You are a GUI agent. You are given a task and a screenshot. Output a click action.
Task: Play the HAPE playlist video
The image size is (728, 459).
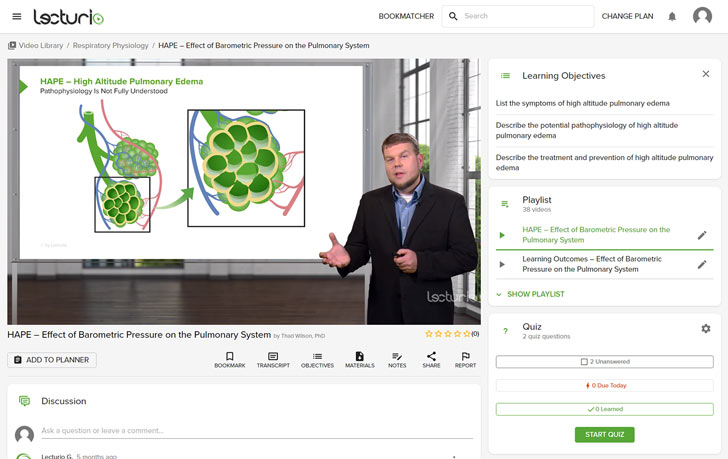coord(502,235)
